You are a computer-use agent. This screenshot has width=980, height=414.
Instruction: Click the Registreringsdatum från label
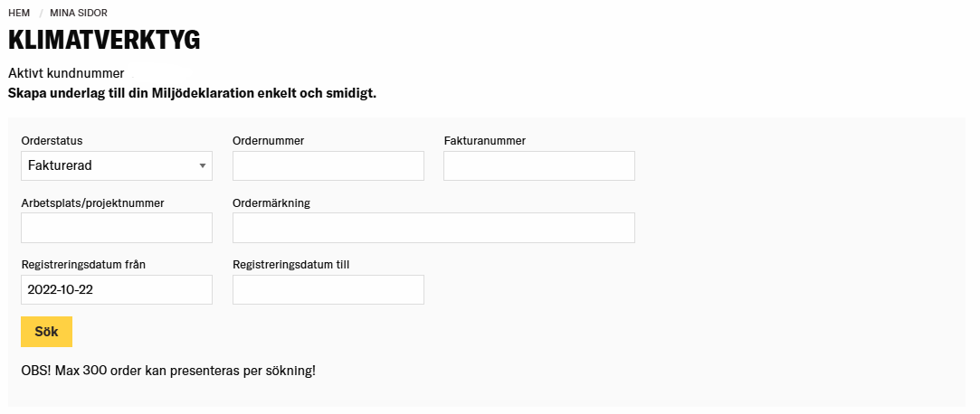(x=83, y=265)
